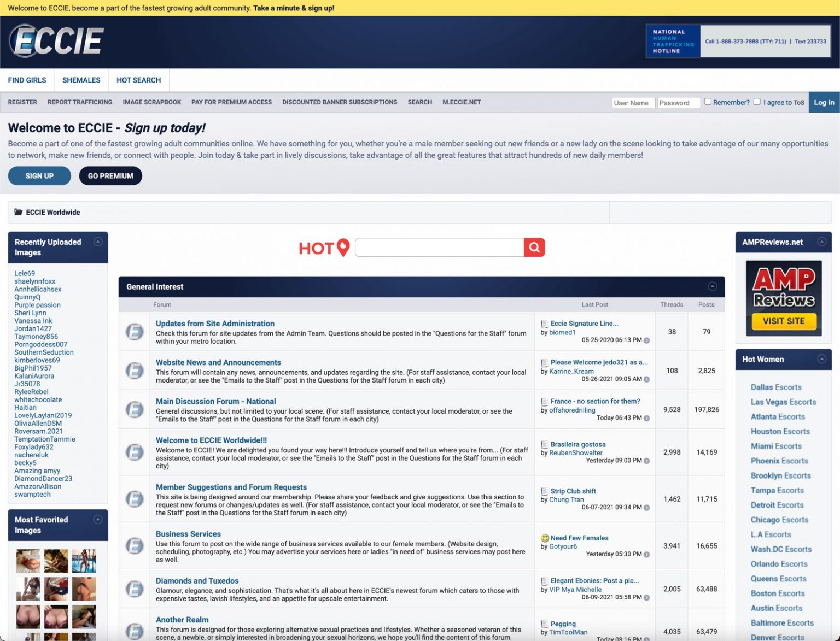The height and width of the screenshot is (641, 840).
Task: Click the SIGN UP button
Action: (39, 176)
